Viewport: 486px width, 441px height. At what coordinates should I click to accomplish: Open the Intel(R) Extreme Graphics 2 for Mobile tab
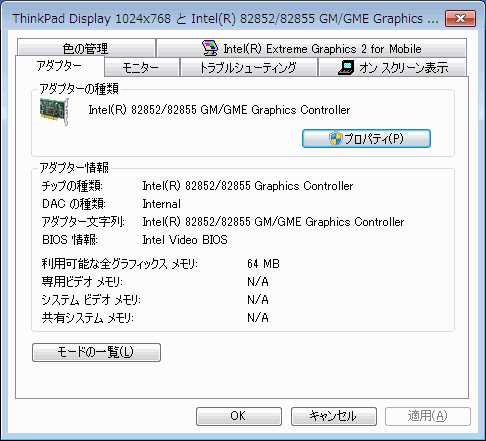[x=311, y=48]
